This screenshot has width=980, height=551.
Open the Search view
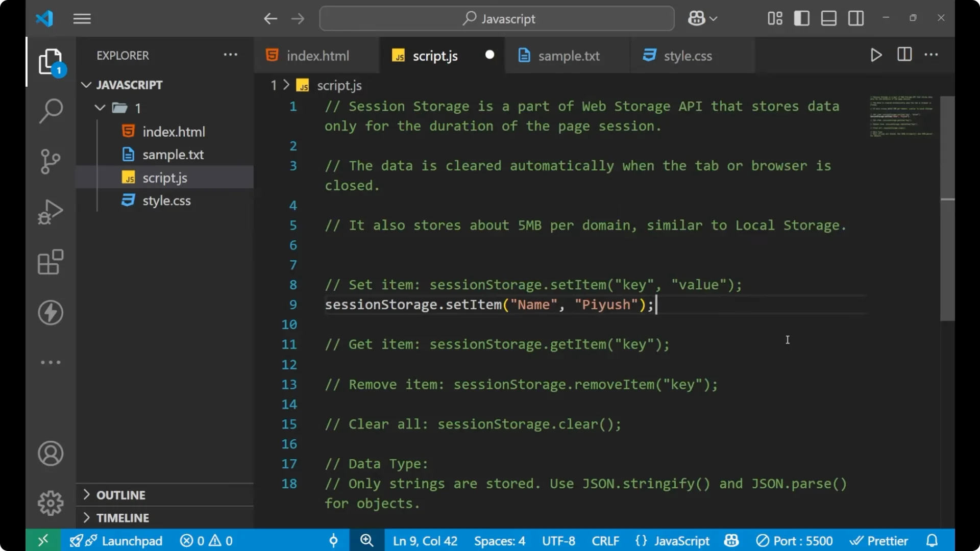pos(50,111)
